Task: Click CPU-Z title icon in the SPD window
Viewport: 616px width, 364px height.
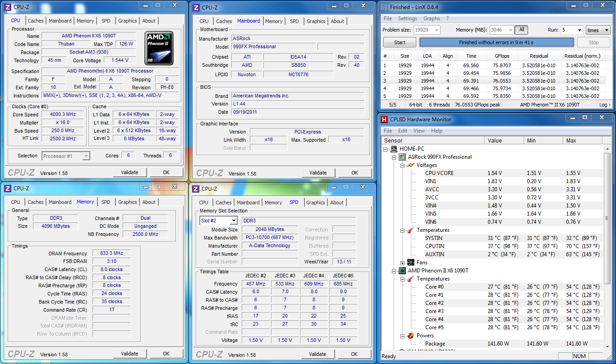Action: [196, 189]
